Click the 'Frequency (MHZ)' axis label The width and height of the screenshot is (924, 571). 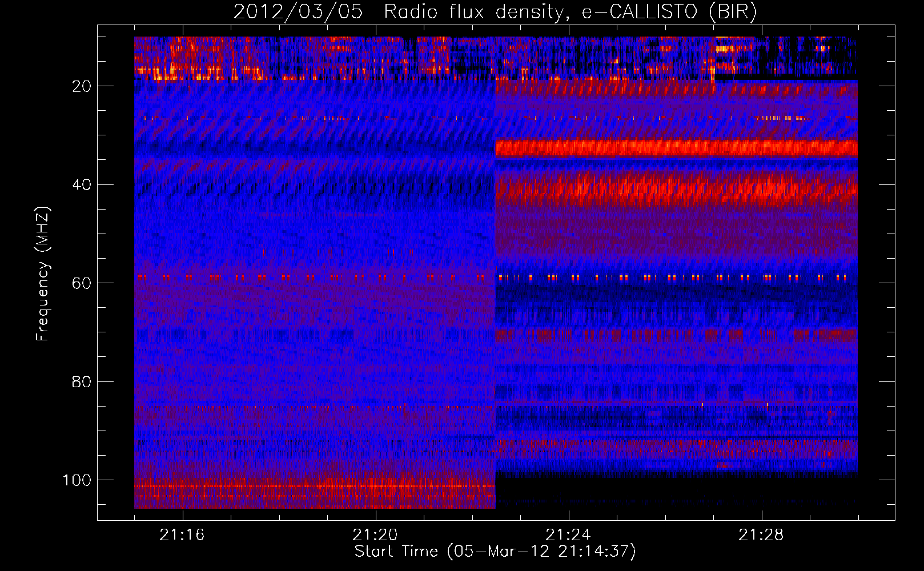point(43,274)
